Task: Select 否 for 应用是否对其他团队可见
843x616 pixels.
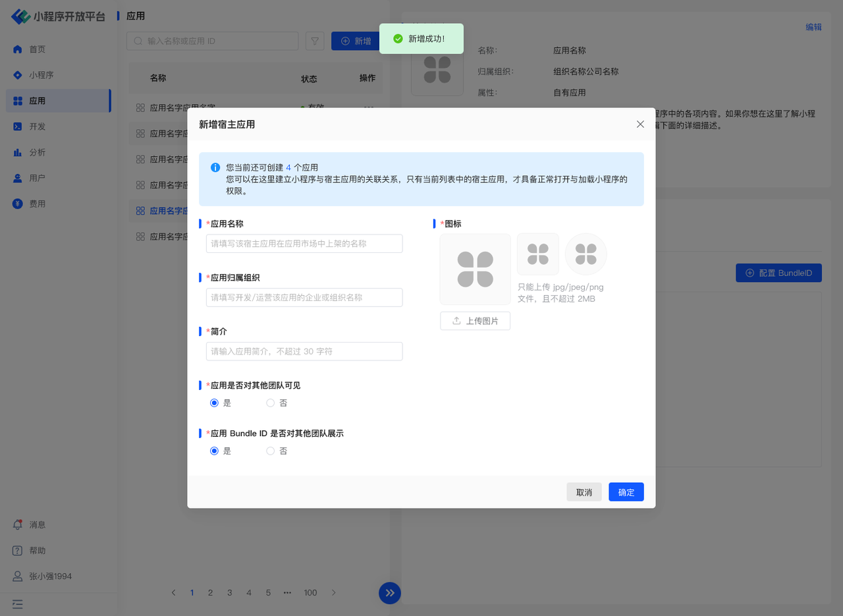Action: coord(271,403)
